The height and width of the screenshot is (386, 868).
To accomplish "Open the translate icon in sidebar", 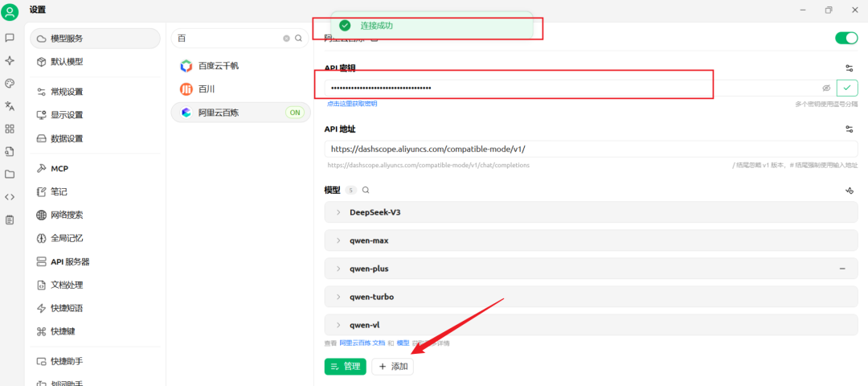I will 10,106.
